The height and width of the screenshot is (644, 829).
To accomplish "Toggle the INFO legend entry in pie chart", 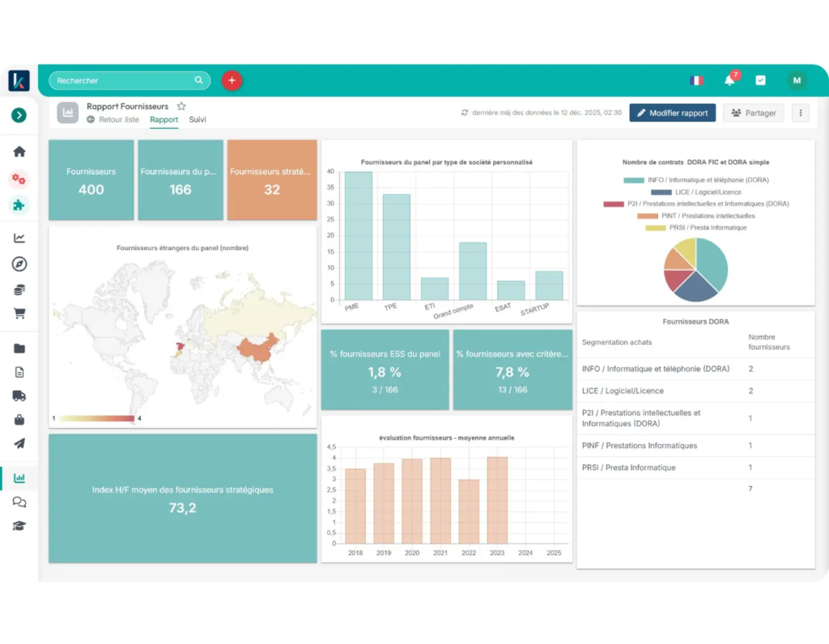I will (695, 180).
